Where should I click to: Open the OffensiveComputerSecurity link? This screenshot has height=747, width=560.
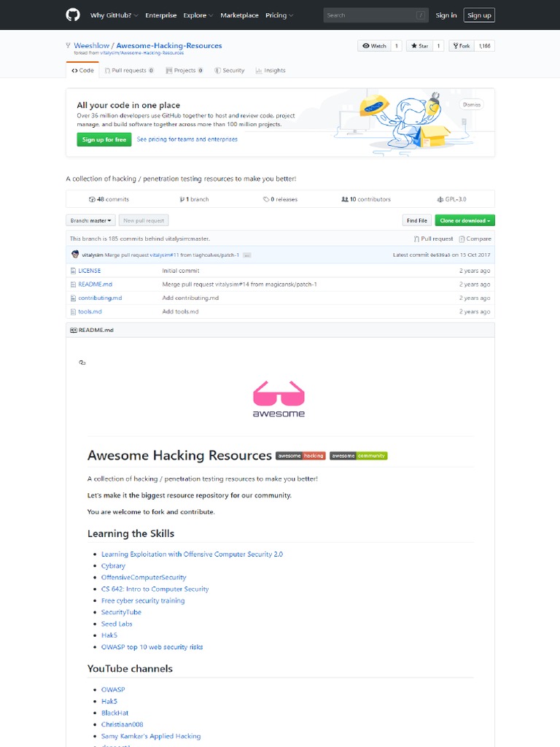144,577
